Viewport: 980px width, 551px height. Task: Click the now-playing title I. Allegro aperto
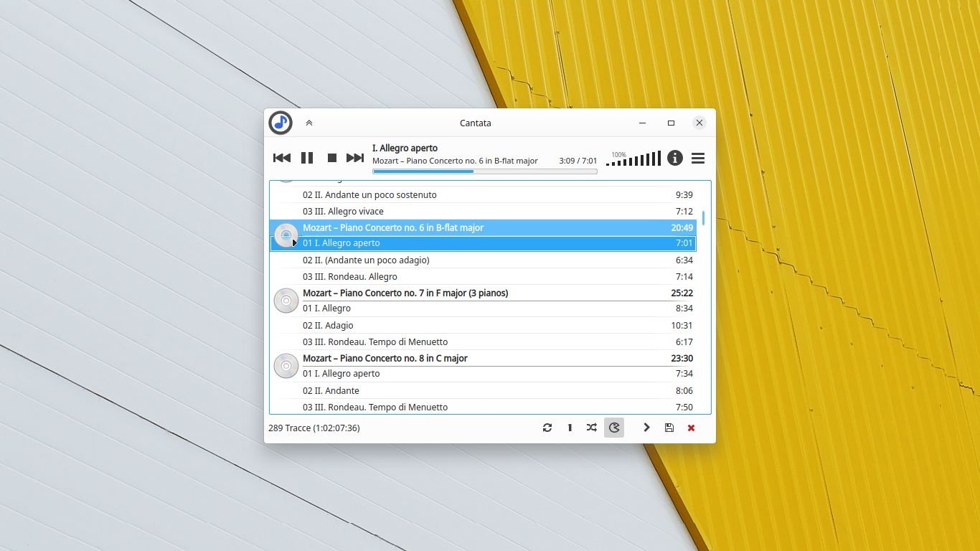[405, 148]
